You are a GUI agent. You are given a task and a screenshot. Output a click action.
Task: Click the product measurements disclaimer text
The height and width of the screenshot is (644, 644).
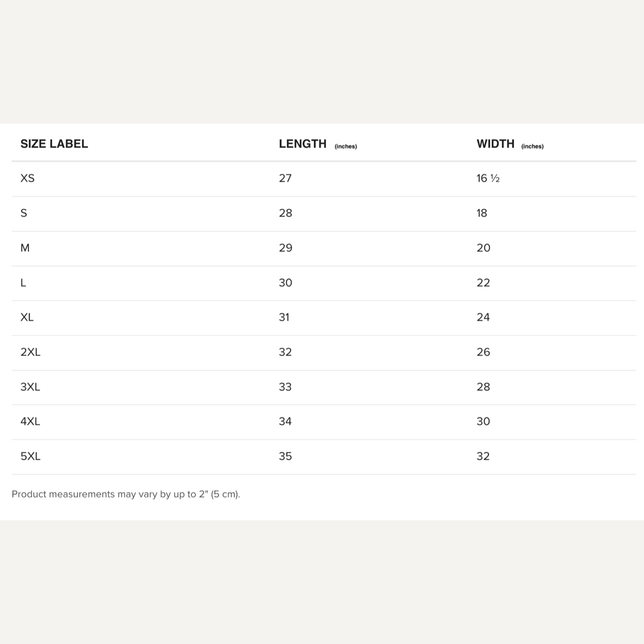[126, 494]
